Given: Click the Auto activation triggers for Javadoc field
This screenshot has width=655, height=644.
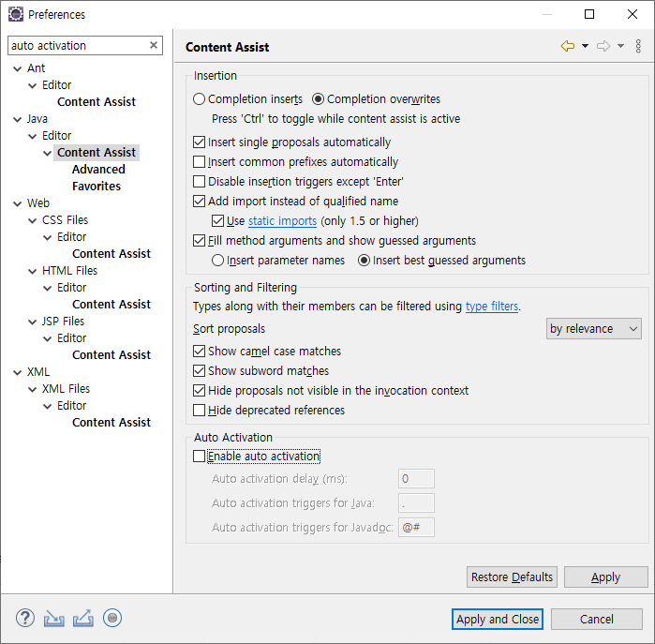Looking at the screenshot, I should pyautogui.click(x=416, y=528).
